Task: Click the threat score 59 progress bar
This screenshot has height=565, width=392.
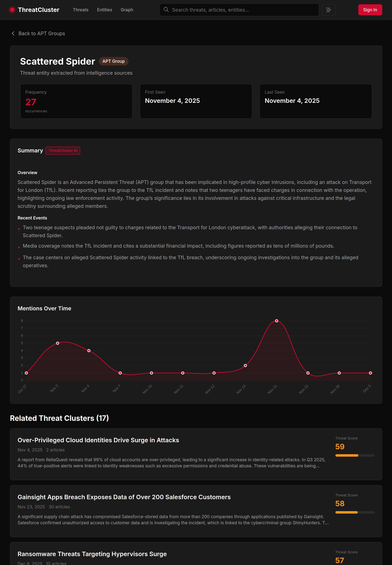Action: point(355,455)
